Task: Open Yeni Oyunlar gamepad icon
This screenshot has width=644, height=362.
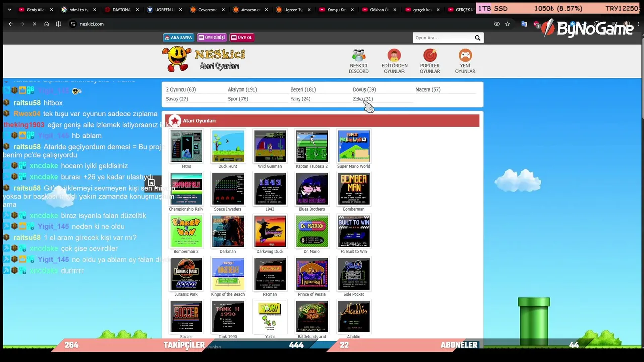Action: point(465,55)
